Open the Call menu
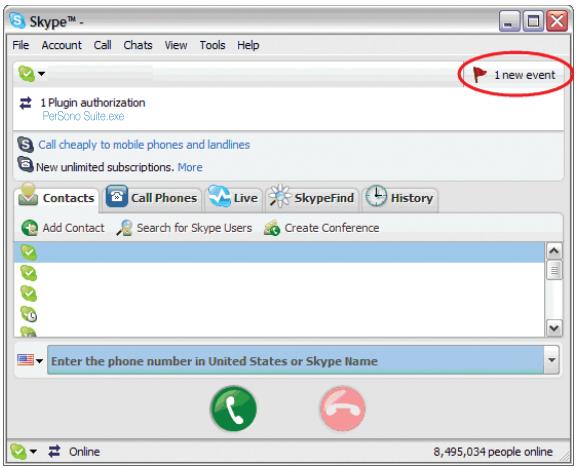 [102, 45]
